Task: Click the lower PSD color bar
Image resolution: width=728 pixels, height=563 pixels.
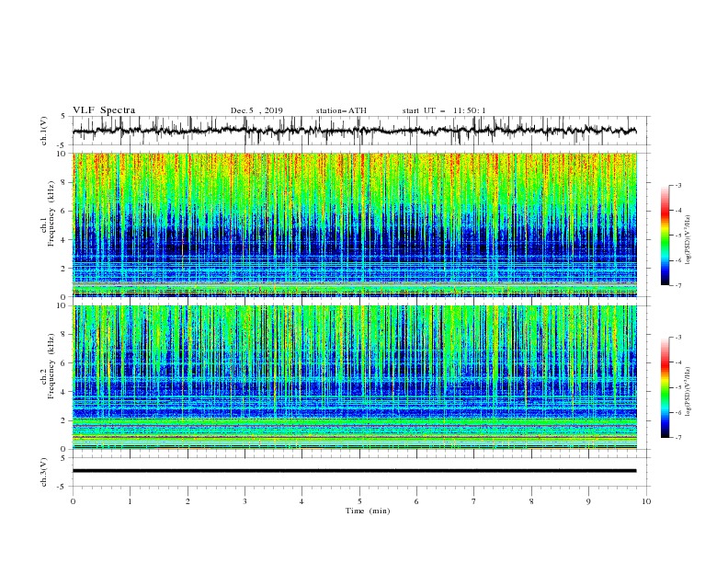Action: point(665,387)
